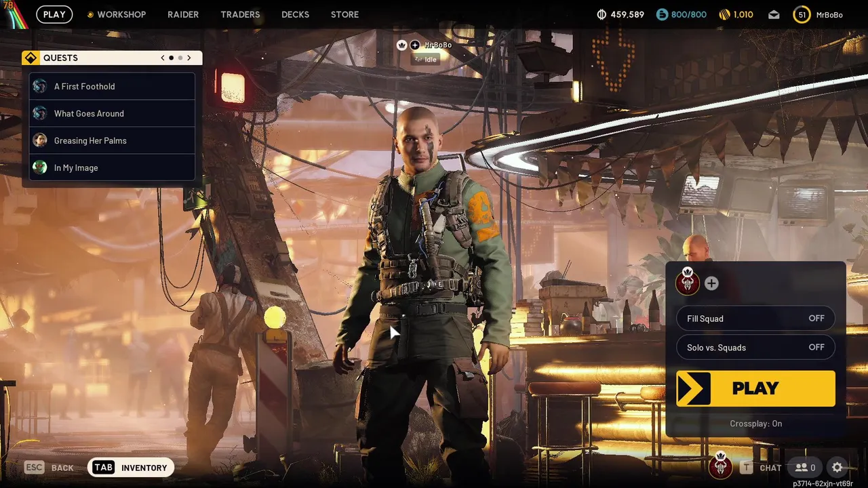
Task: Select the second quests page dot
Action: pos(180,58)
